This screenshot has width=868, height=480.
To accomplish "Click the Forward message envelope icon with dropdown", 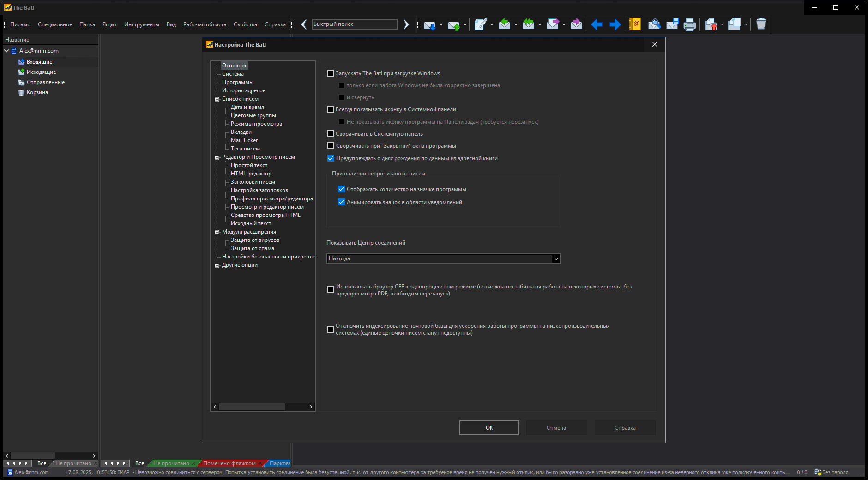I will (553, 24).
